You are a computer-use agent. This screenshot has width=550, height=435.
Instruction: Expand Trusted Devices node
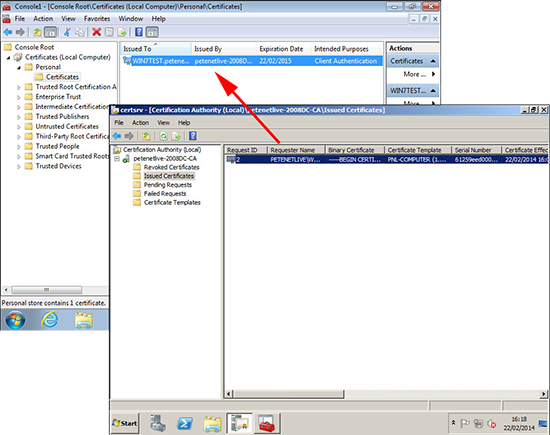[x=19, y=167]
